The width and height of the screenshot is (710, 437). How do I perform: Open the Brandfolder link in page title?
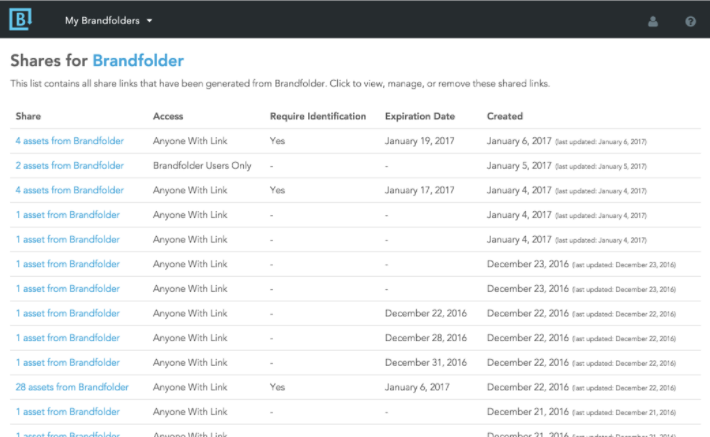coord(138,61)
